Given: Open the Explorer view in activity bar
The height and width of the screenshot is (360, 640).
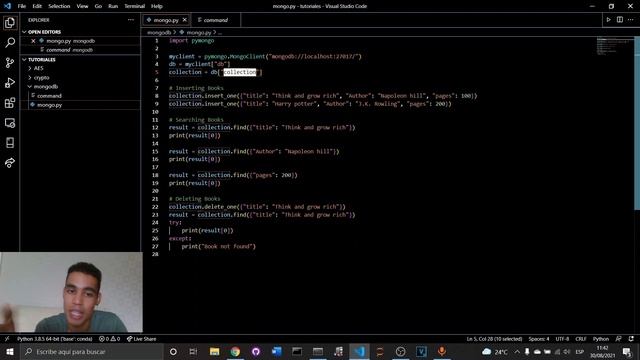Looking at the screenshot, I should coord(10,22).
